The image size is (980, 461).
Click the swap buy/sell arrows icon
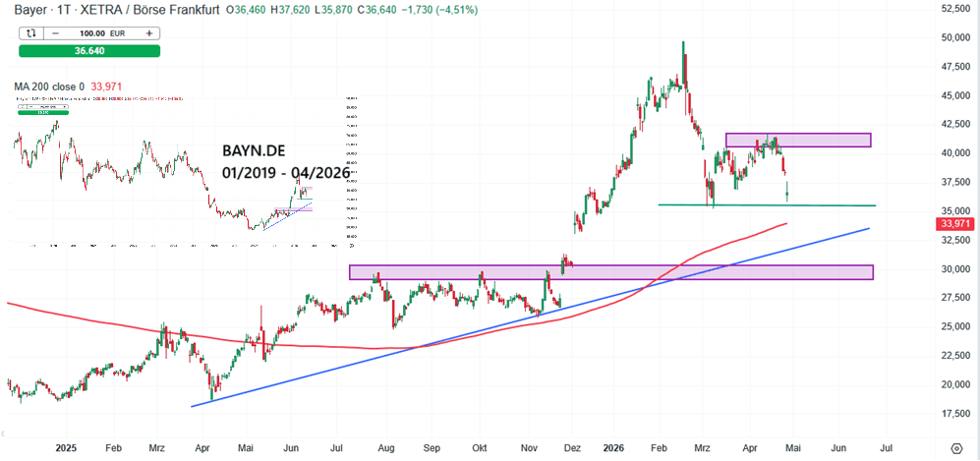pos(32,33)
